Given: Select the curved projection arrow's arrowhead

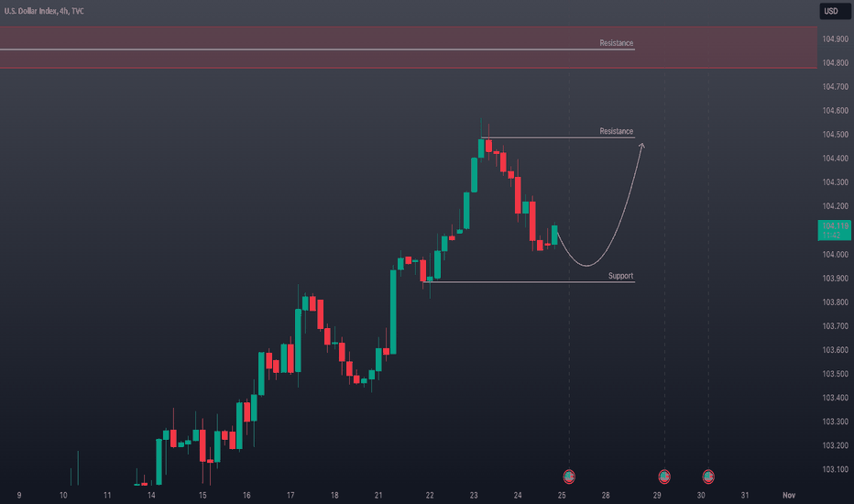Looking at the screenshot, I should pos(642,146).
